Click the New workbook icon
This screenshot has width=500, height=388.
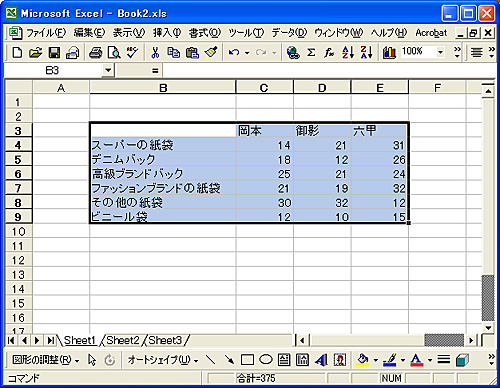point(17,52)
